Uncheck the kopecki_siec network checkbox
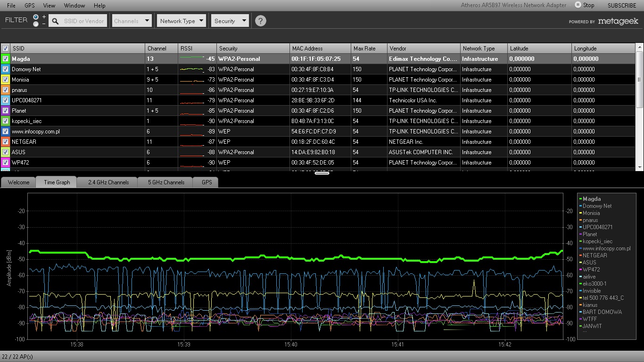 click(x=5, y=121)
